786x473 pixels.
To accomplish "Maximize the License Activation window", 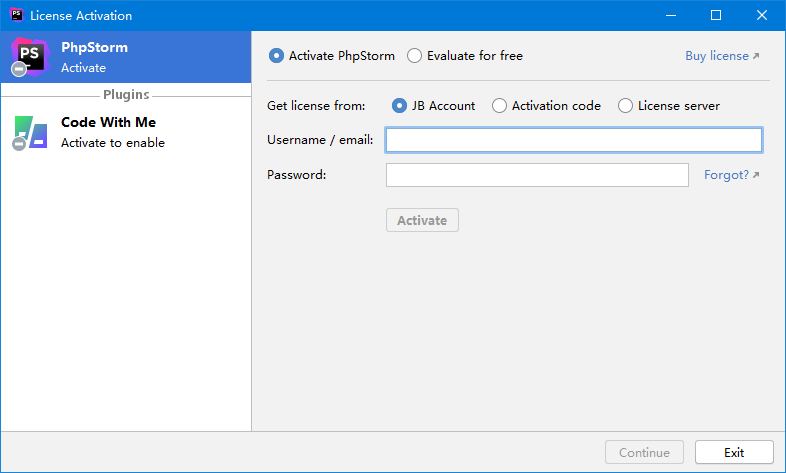I will click(x=716, y=15).
